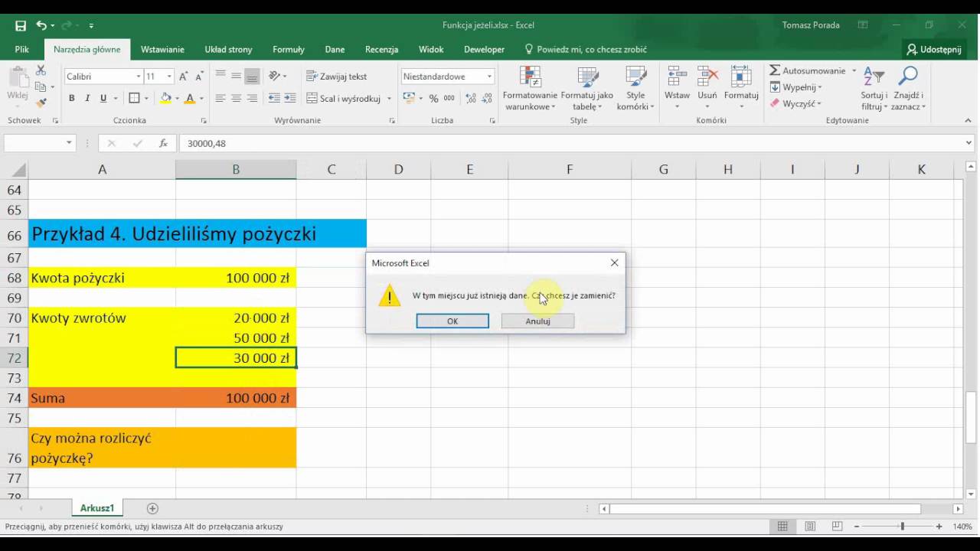The image size is (980, 551).
Task: Select the Format Painter brush icon
Action: [x=41, y=103]
